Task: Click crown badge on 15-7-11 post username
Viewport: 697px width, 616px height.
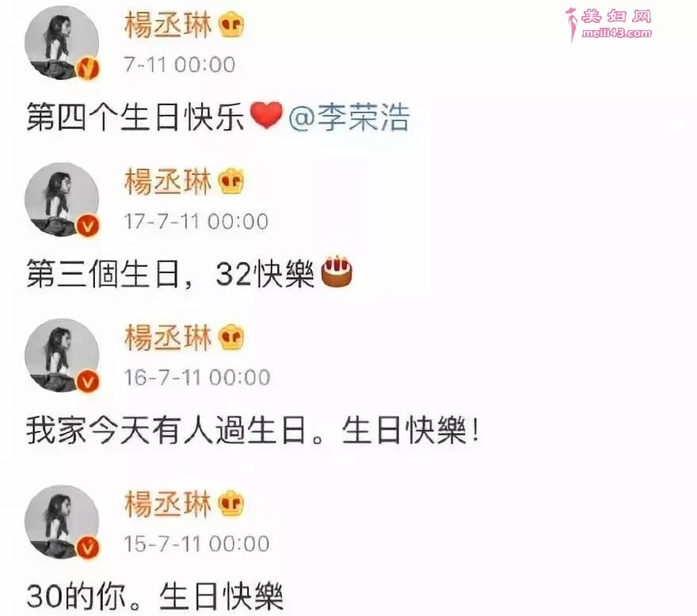Action: tap(231, 503)
